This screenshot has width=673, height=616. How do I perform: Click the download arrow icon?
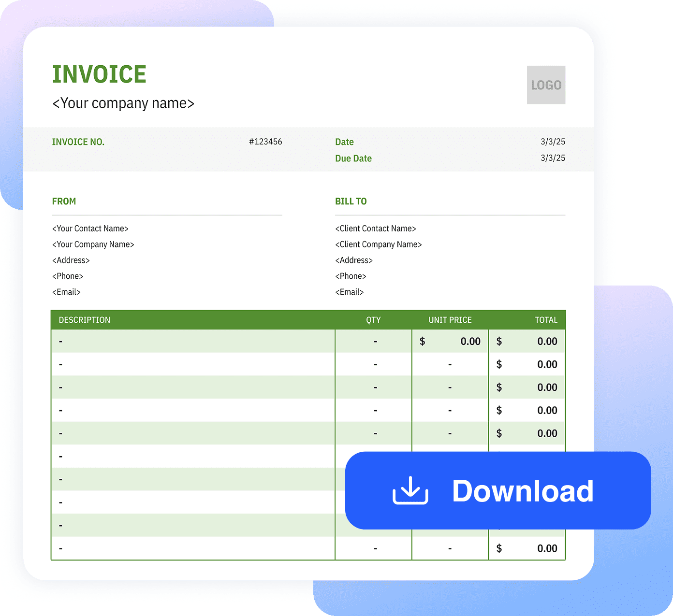click(x=410, y=490)
